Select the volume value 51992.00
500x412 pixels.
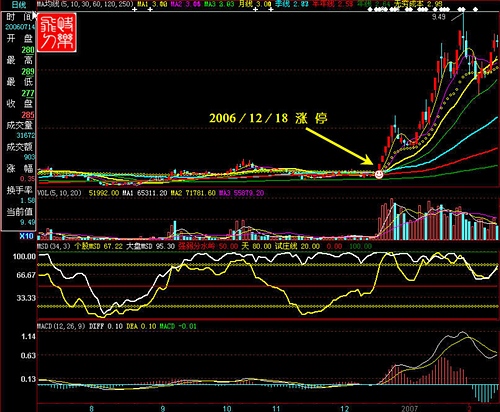tap(104, 193)
